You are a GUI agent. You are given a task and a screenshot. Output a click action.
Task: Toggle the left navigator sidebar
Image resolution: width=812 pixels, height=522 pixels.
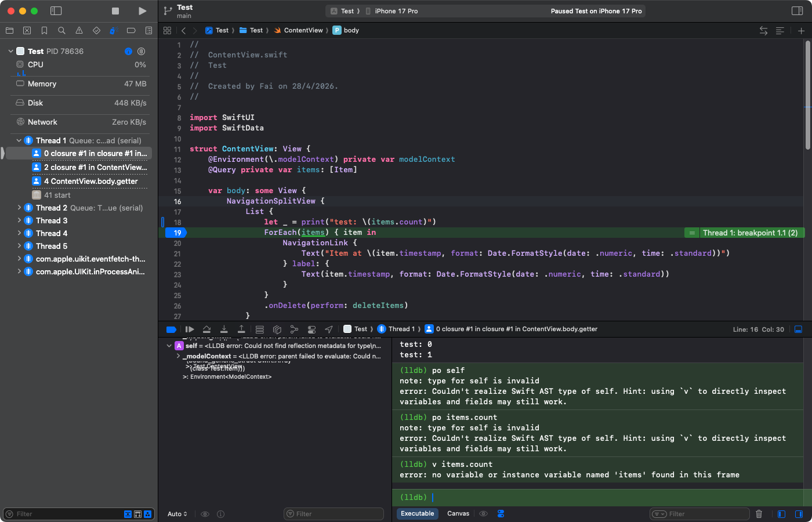pos(56,11)
